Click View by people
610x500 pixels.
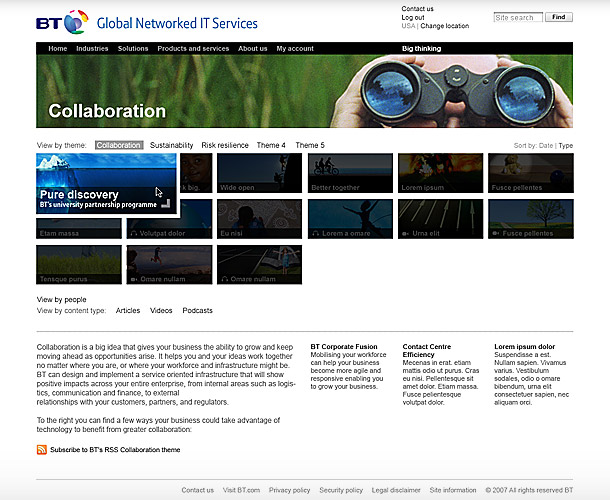(61, 300)
